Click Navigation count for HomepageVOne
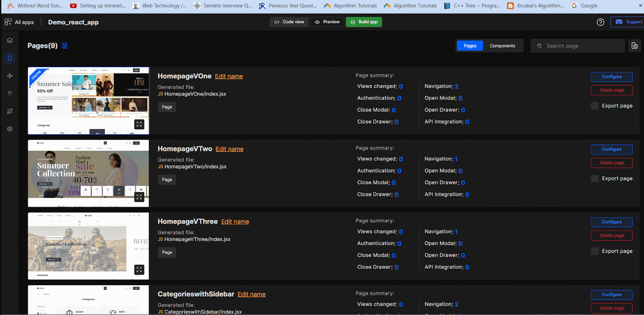The width and height of the screenshot is (644, 315). tap(456, 86)
